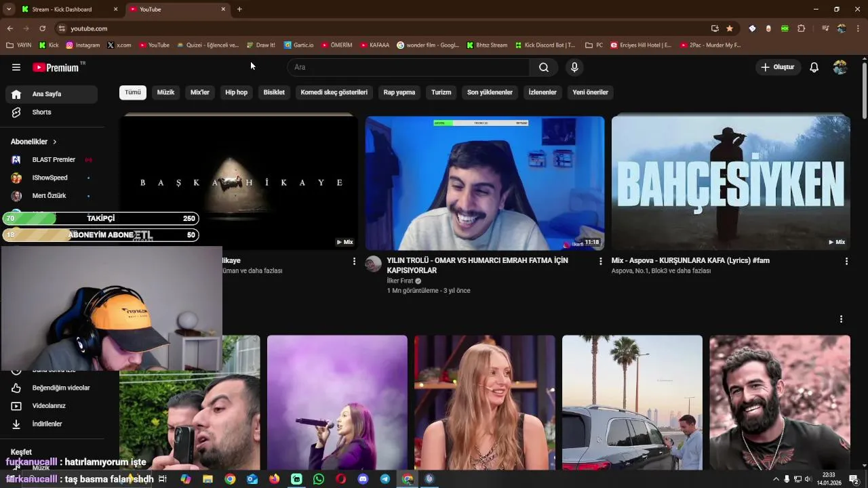The width and height of the screenshot is (868, 488).
Task: Open the BAŞKA HİKAYE mix thumbnail
Action: pos(239,182)
